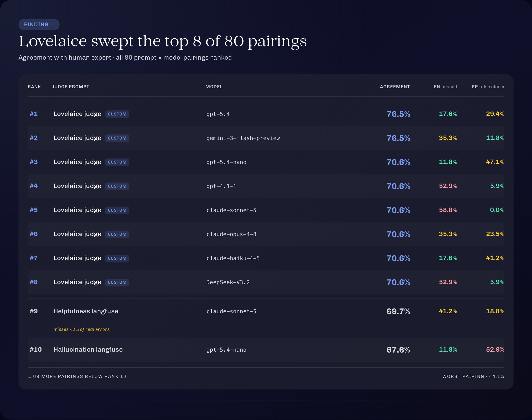Click the MODEL column header
532x420 pixels.
[x=214, y=87]
